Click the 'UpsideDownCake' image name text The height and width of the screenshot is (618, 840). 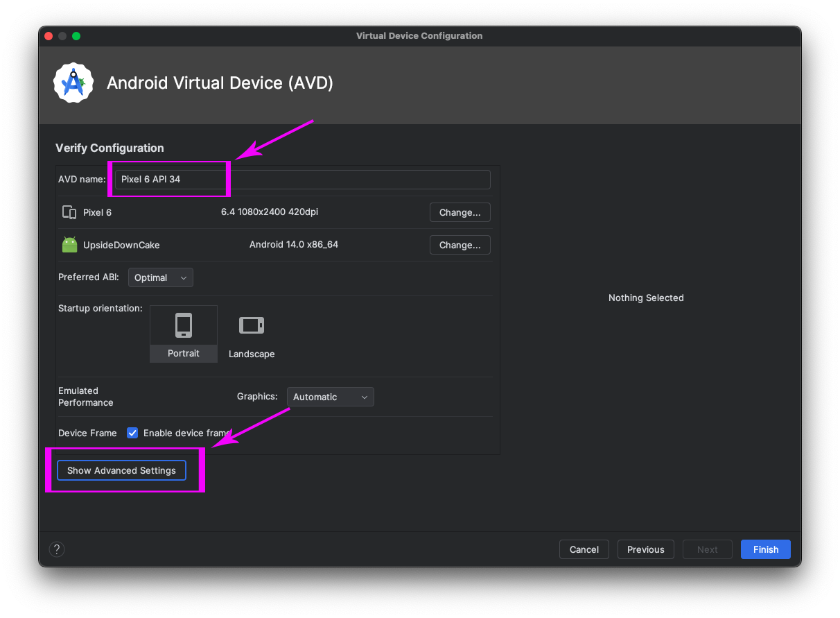(x=121, y=245)
